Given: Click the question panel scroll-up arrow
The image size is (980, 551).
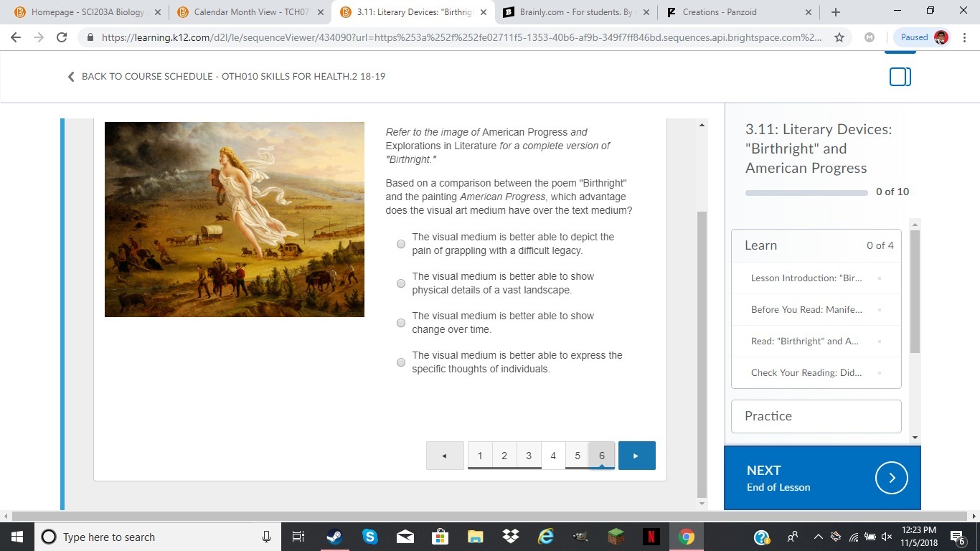Looking at the screenshot, I should (x=702, y=125).
